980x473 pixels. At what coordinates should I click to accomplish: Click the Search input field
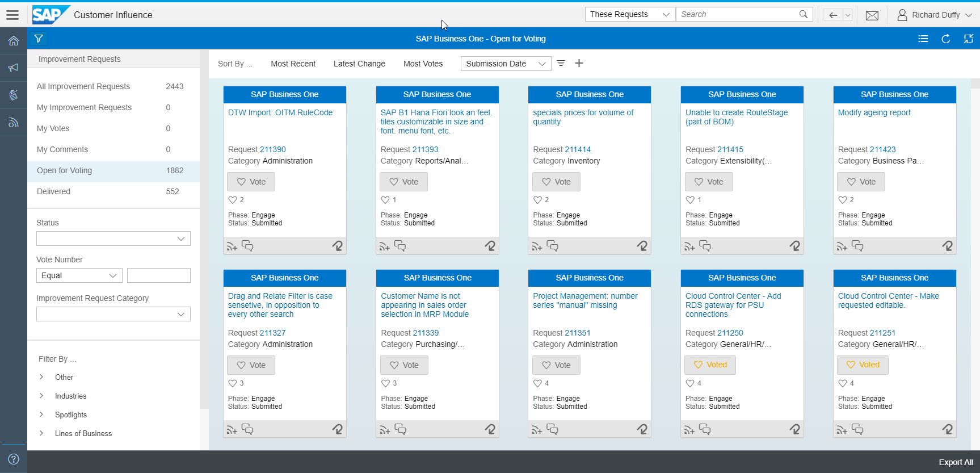click(x=737, y=14)
